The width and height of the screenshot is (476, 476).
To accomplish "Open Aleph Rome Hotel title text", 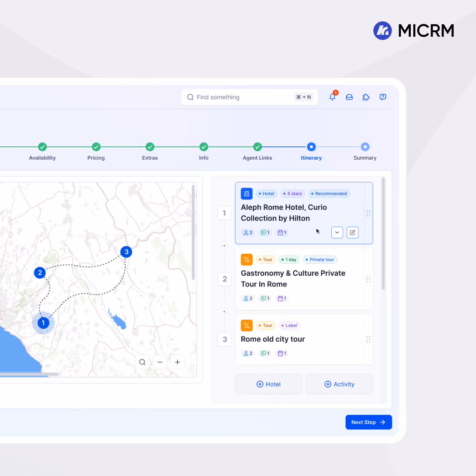I will tap(284, 213).
